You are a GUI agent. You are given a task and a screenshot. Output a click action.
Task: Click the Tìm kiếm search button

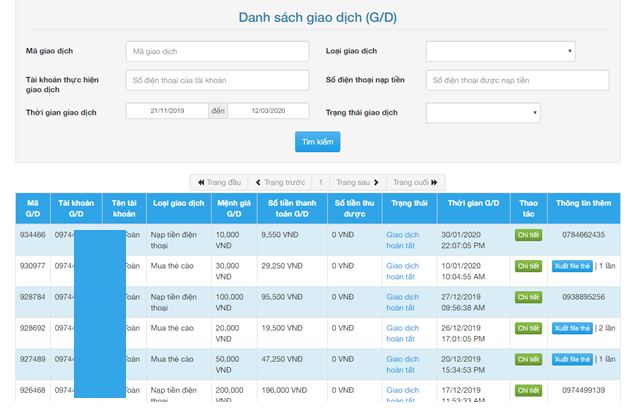point(317,142)
